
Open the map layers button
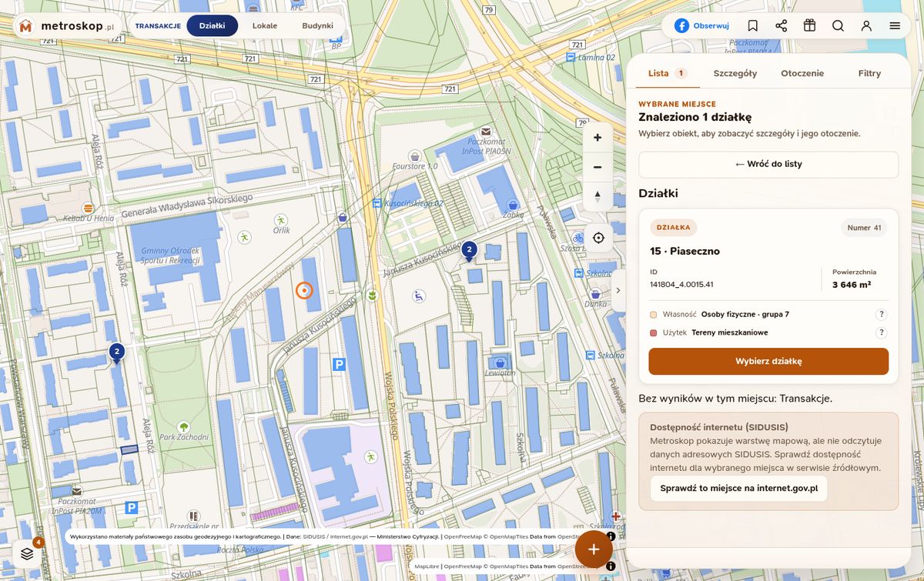(28, 553)
